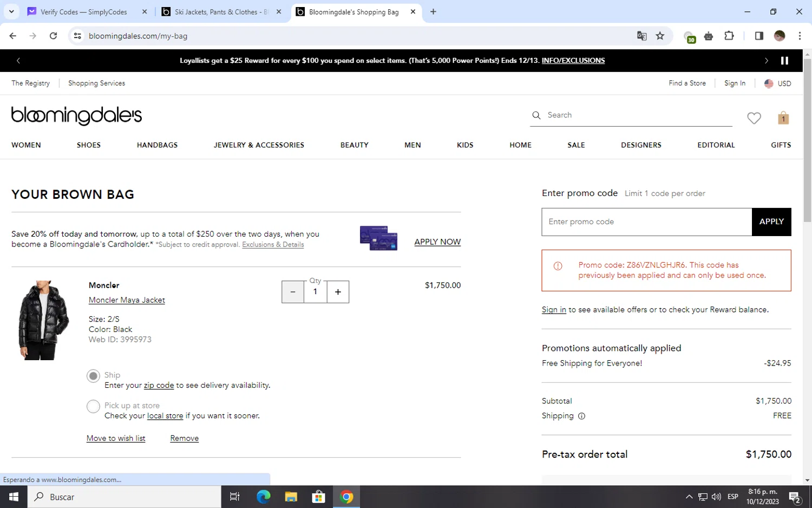812x508 pixels.
Task: Open File Explorer from taskbar
Action: (291, 497)
